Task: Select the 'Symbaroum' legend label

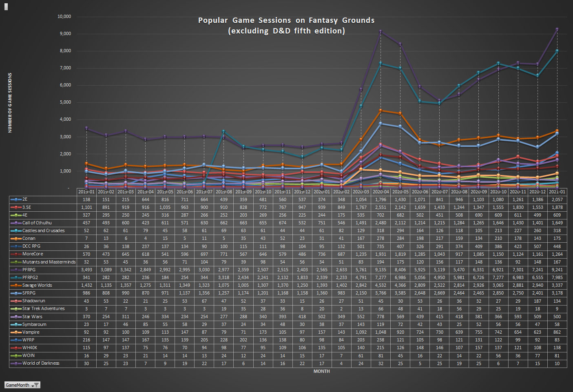Action: tap(34, 324)
